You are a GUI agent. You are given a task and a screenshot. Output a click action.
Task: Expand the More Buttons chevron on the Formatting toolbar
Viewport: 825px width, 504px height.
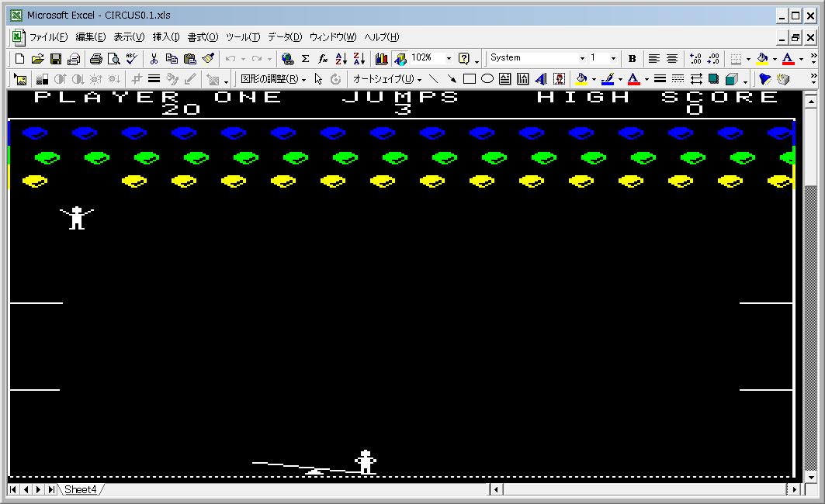click(813, 59)
